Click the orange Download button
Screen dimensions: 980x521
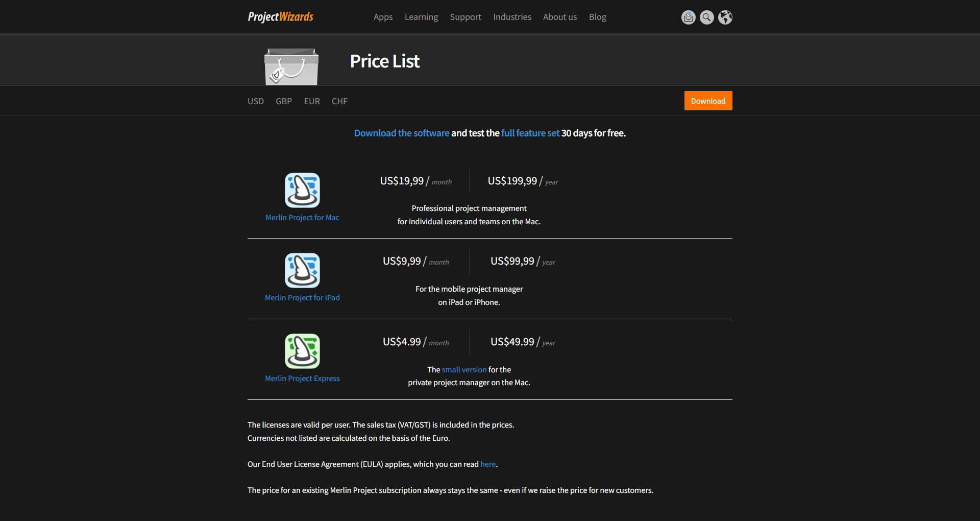708,101
